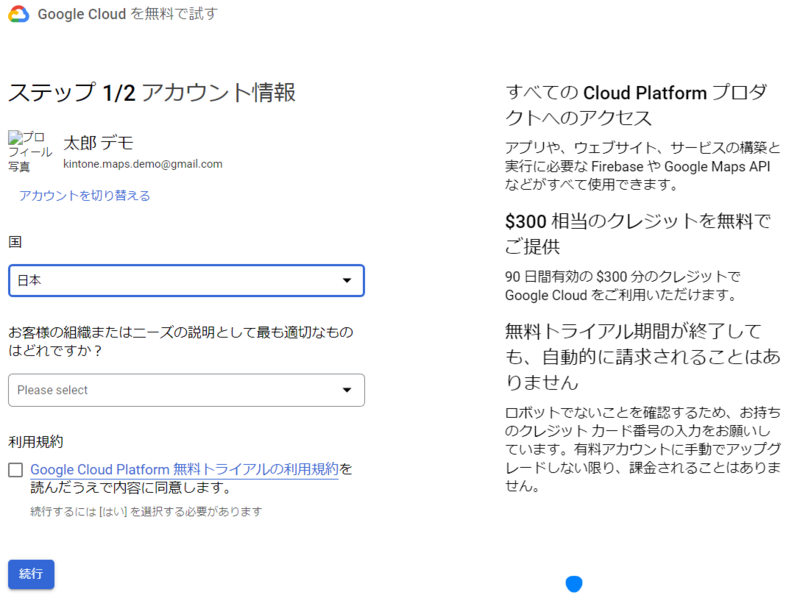Open the Google Cloud Platform 無料トライアルの利用規約 link

(184, 469)
